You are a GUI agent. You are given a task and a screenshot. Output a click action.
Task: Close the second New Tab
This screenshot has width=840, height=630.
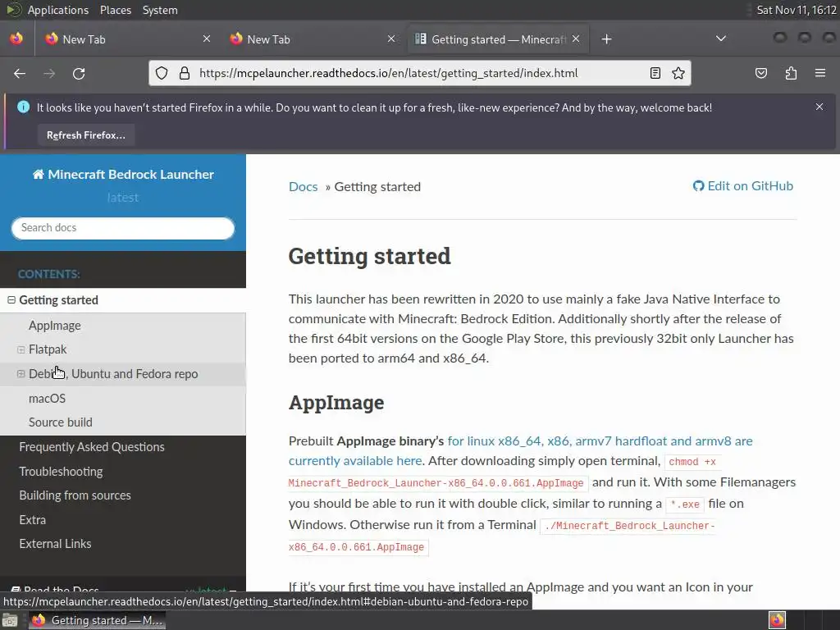tap(391, 39)
